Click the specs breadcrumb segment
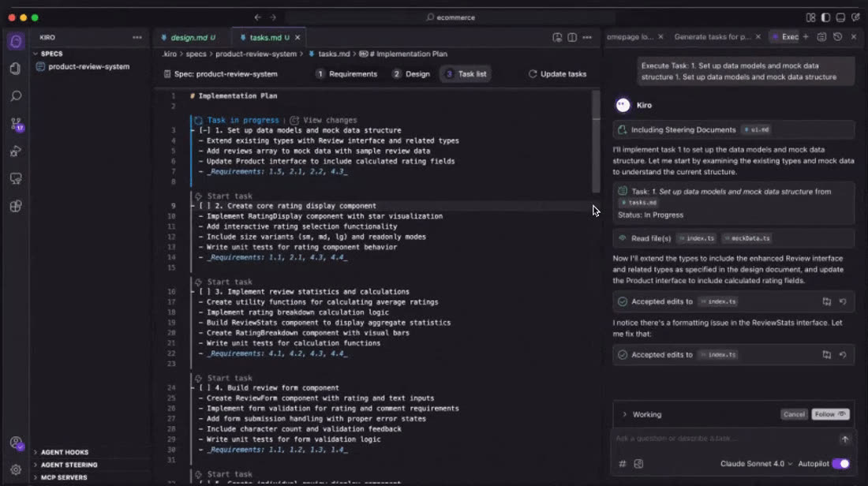This screenshot has width=868, height=486. (x=196, y=54)
